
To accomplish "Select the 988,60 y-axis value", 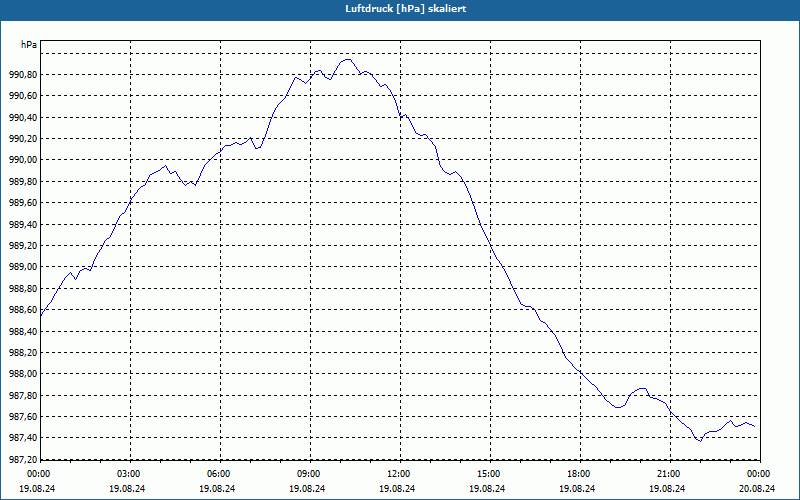I will point(23,310).
